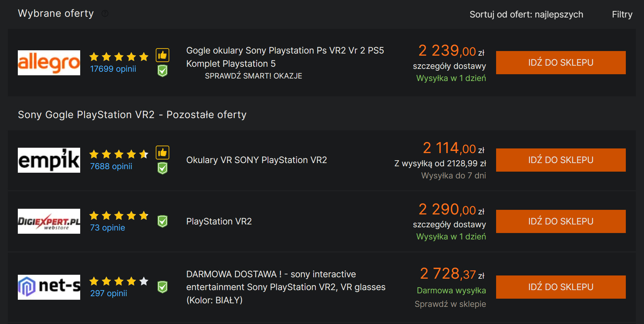Image resolution: width=644 pixels, height=324 pixels.
Task: Go to Allegro shop via IDŹ DO SKLEPU
Action: coord(561,63)
